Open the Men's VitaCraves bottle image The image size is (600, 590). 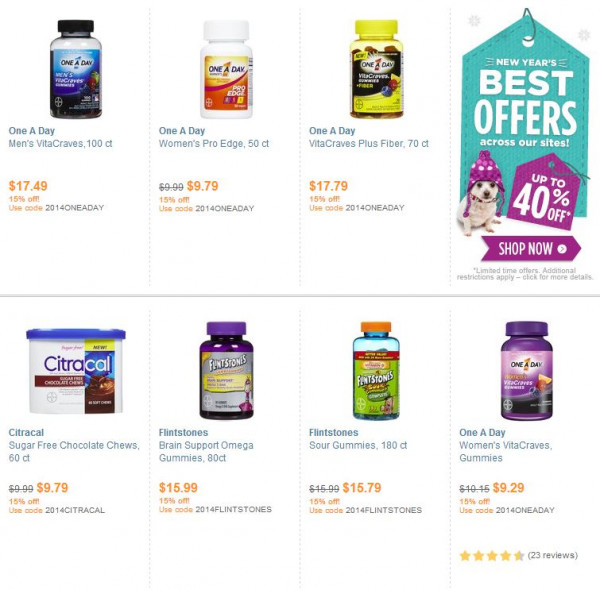tap(76, 69)
